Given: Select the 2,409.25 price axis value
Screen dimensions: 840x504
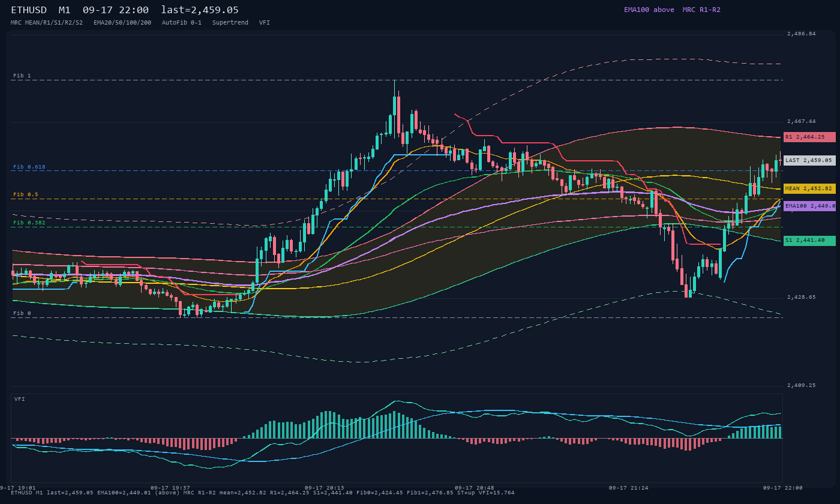Looking at the screenshot, I should tap(802, 385).
